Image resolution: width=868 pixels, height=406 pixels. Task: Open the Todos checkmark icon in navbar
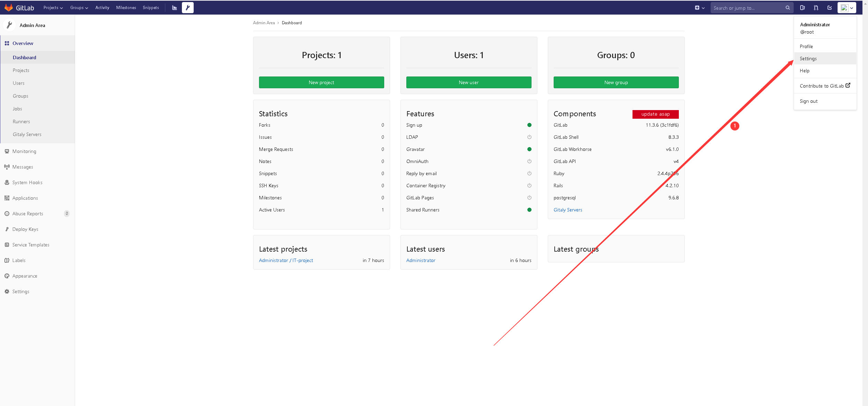(829, 8)
